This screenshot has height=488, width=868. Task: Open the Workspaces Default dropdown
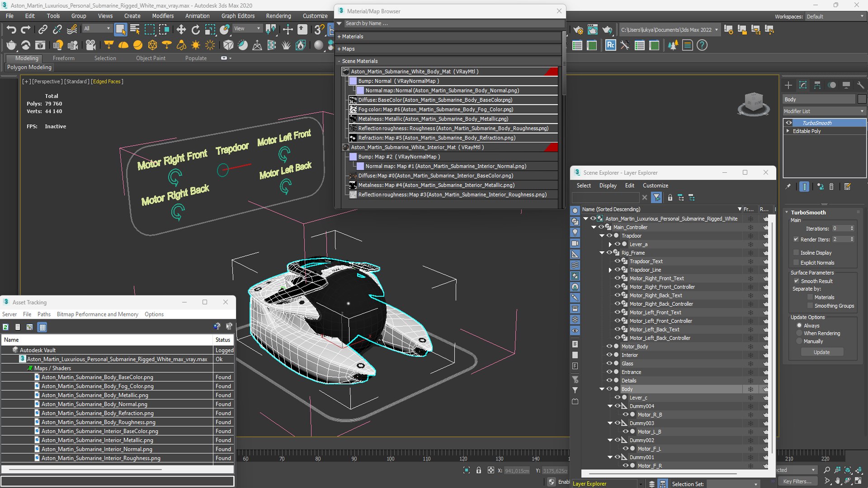(835, 17)
